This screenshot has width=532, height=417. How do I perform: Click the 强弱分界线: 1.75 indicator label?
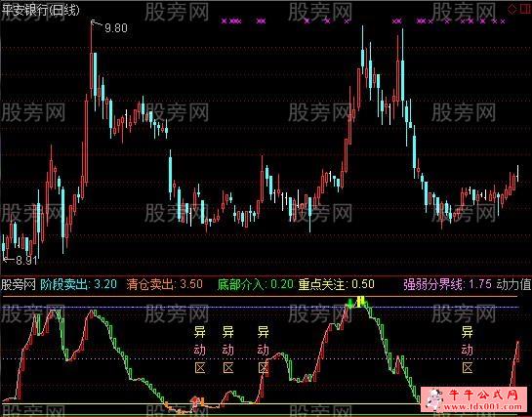click(x=447, y=284)
